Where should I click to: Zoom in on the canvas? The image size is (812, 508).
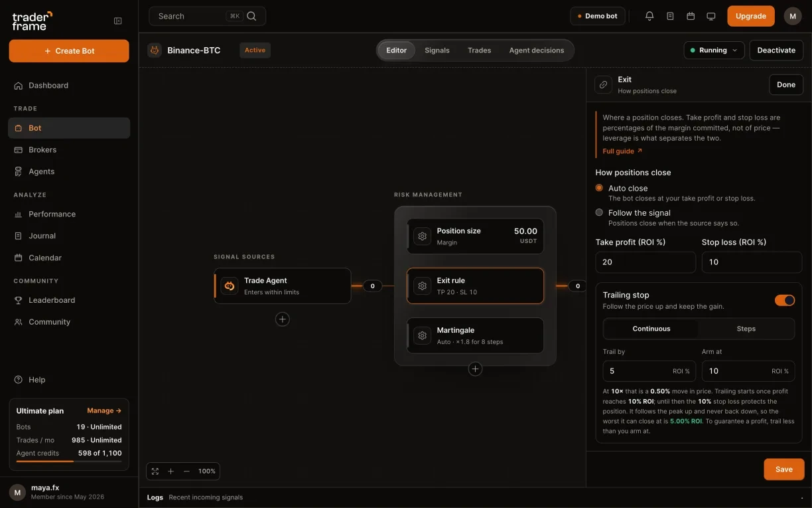tap(170, 471)
